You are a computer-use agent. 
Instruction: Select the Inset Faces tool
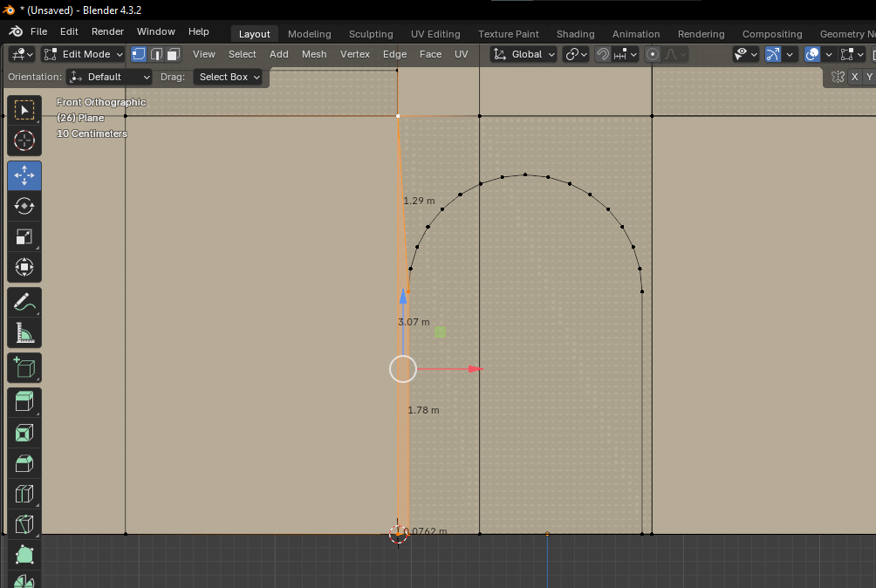(24, 433)
